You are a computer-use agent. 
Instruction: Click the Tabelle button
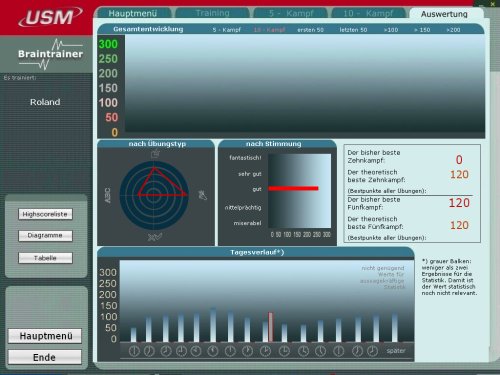(45, 258)
